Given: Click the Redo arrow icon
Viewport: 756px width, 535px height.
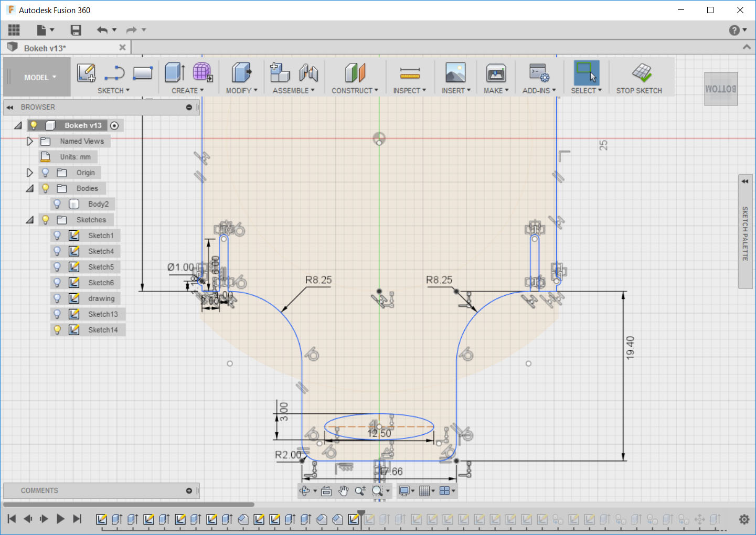Looking at the screenshot, I should (x=132, y=30).
